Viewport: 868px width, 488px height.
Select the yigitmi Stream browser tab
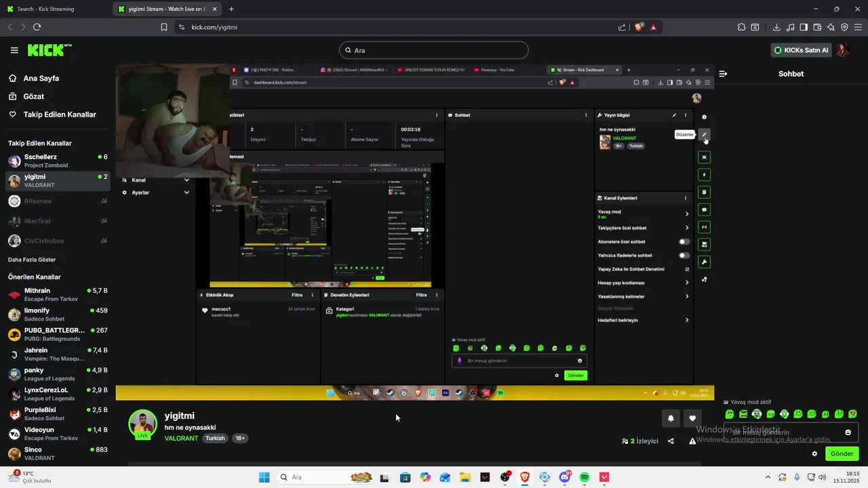tap(167, 9)
